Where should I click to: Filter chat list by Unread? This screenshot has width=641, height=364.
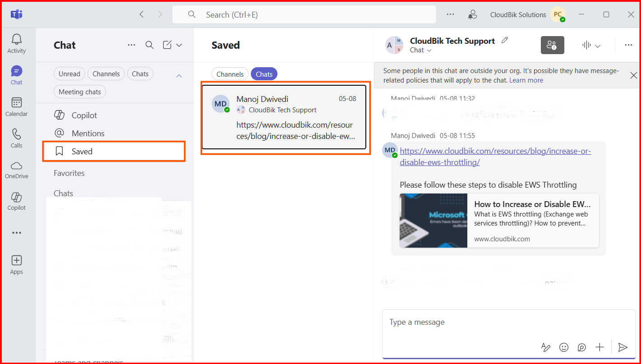pyautogui.click(x=69, y=73)
